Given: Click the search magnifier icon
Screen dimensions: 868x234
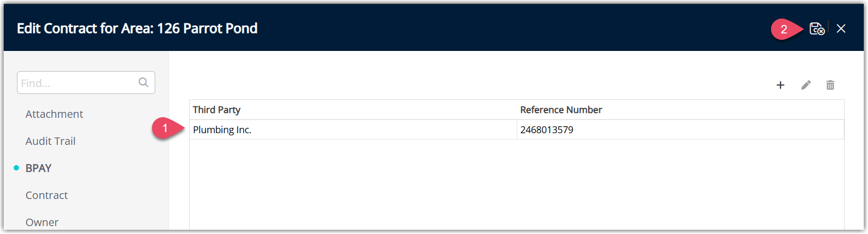Looking at the screenshot, I should (144, 82).
